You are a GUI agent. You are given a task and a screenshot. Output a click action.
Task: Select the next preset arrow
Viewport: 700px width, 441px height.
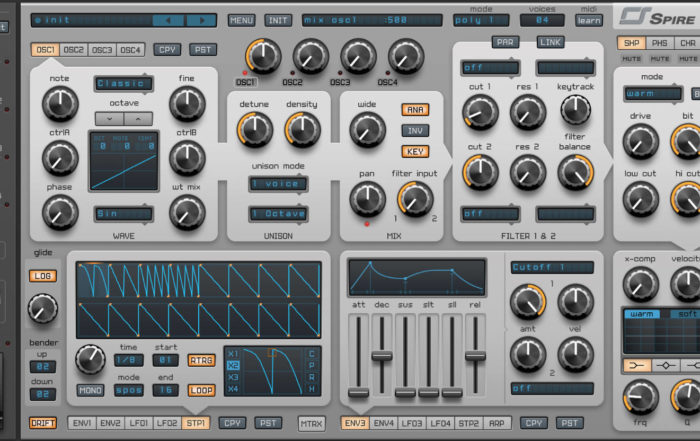tap(201, 20)
